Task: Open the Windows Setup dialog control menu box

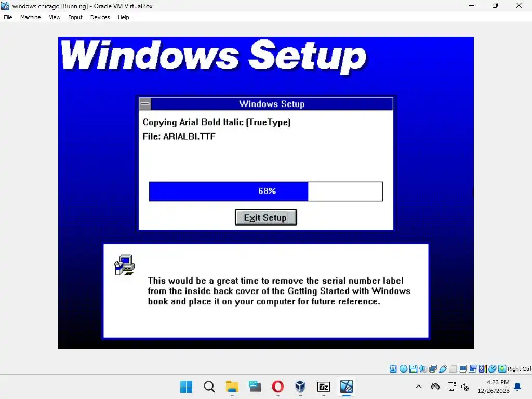Action: pos(145,104)
